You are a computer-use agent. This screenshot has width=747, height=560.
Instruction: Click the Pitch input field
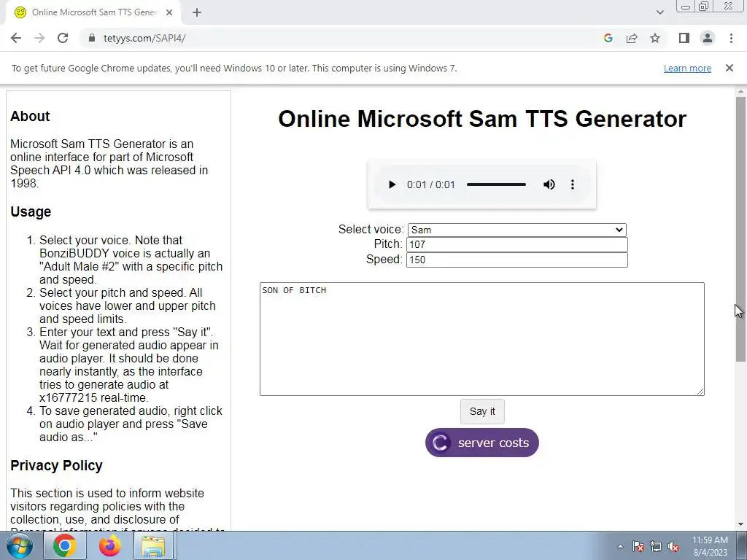click(x=517, y=244)
